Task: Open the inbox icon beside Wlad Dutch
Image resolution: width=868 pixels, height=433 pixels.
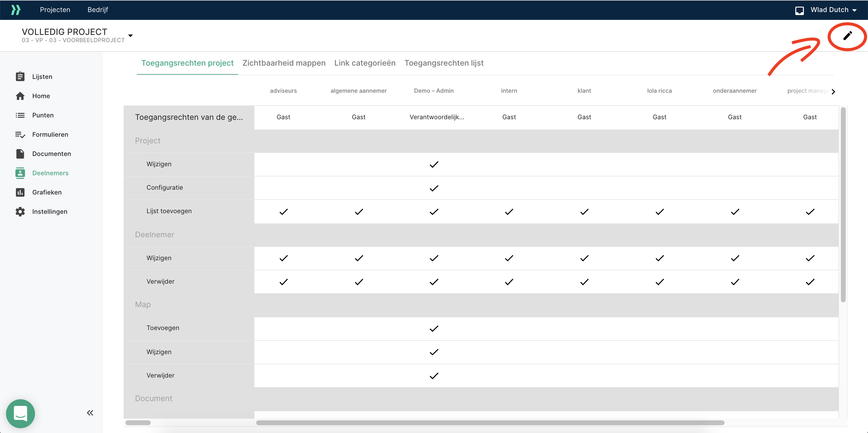Action: tap(799, 11)
